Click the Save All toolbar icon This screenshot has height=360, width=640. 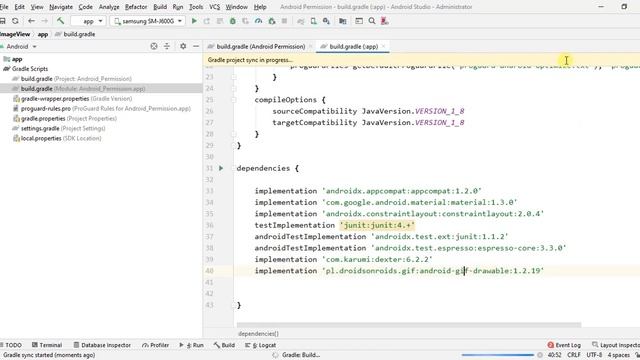[x=2, y=21]
